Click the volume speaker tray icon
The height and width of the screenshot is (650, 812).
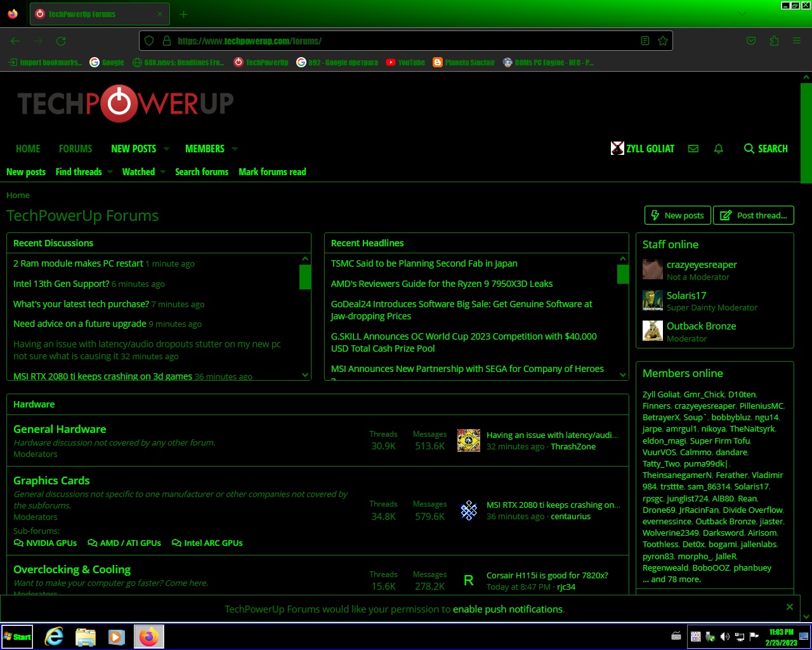[724, 636]
